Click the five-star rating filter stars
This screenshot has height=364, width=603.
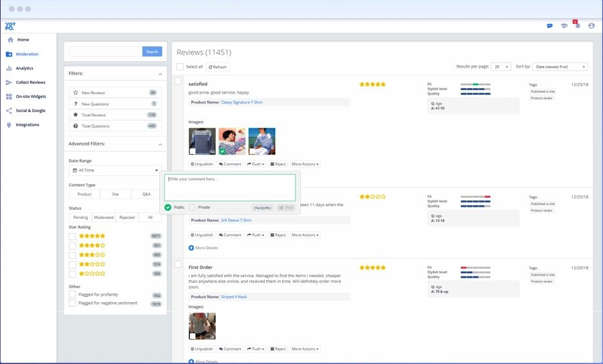coord(91,236)
